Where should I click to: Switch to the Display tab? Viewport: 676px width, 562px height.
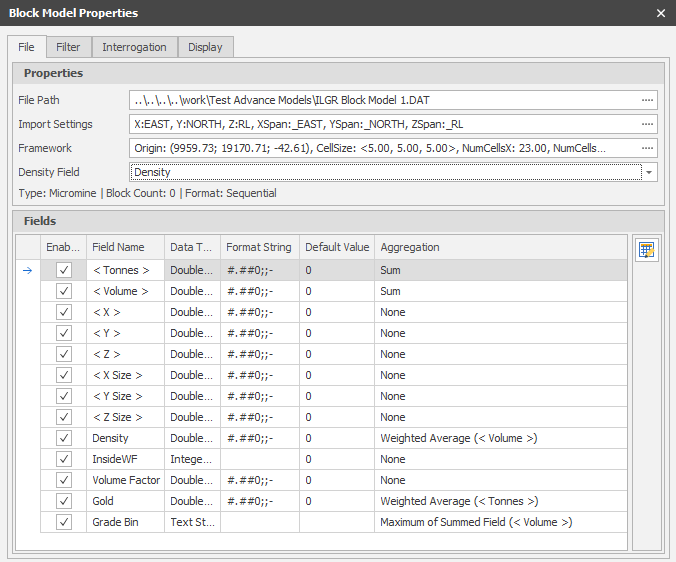[x=205, y=47]
